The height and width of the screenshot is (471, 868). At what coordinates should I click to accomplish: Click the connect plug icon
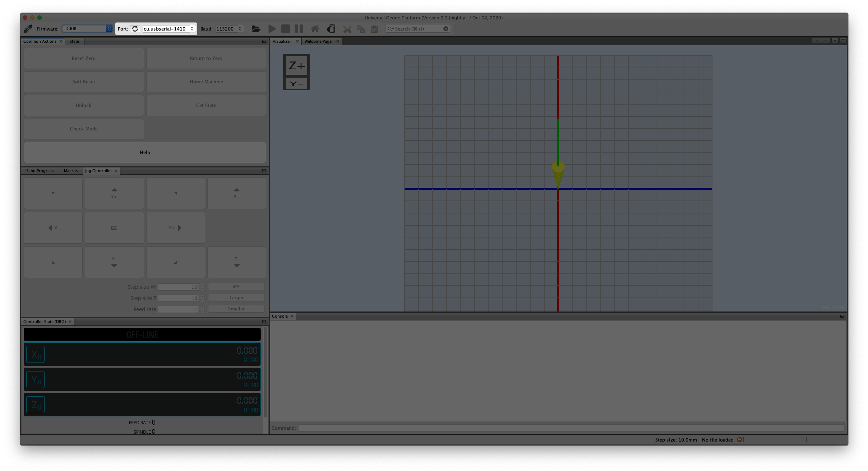[x=28, y=29]
